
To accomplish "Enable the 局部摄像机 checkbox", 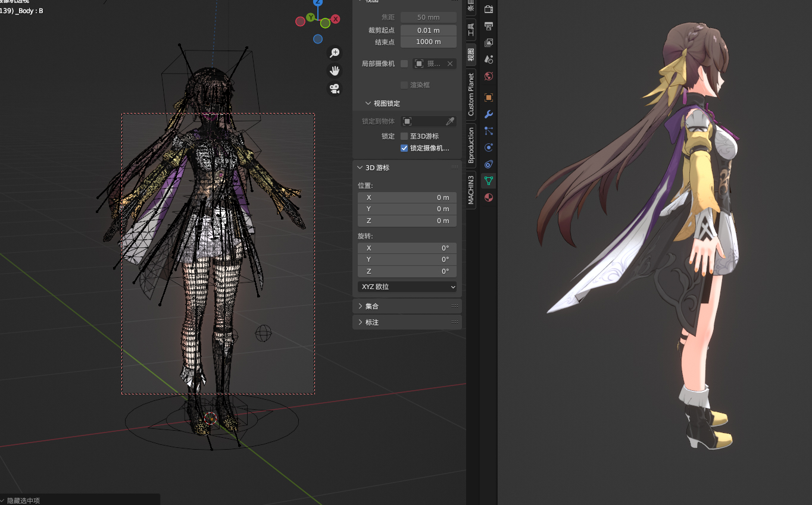I will pyautogui.click(x=404, y=64).
